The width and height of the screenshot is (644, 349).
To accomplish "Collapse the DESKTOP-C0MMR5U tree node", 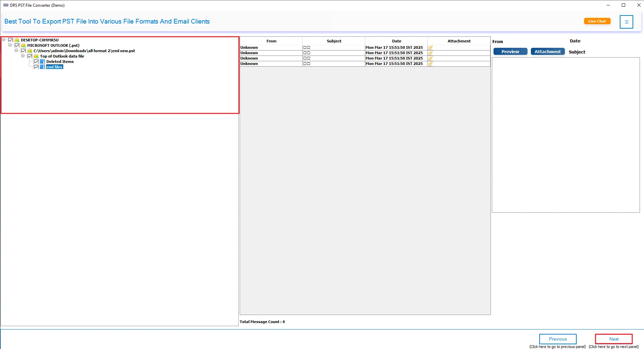I will pos(3,40).
